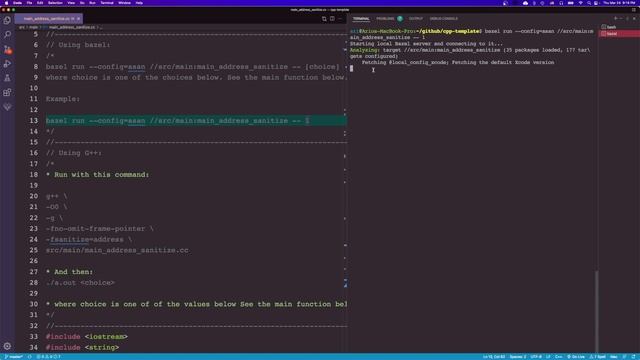Click the src breadcrumb above the editor
The height and width of the screenshot is (360, 640).
point(22,27)
